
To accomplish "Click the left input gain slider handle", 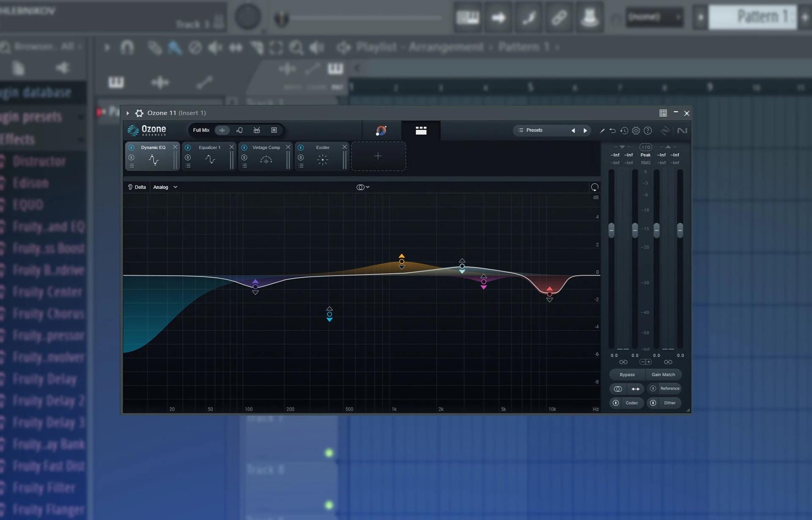I will 612,230.
